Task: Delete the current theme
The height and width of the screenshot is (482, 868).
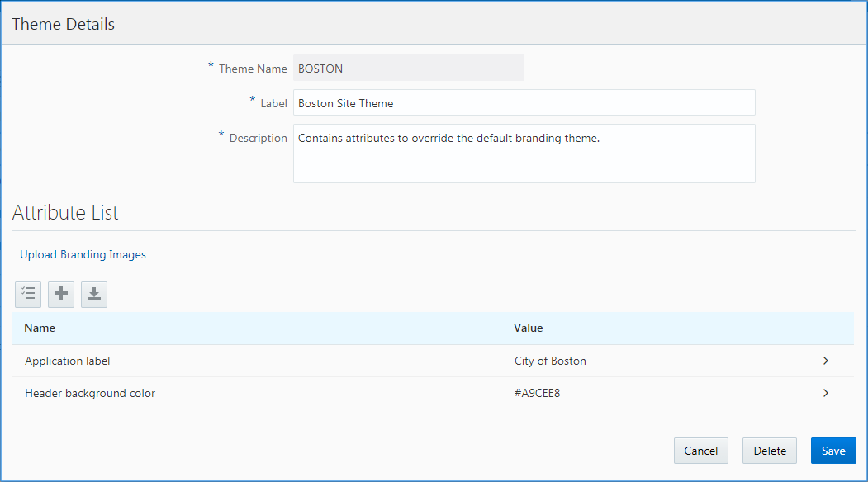Action: click(x=769, y=451)
